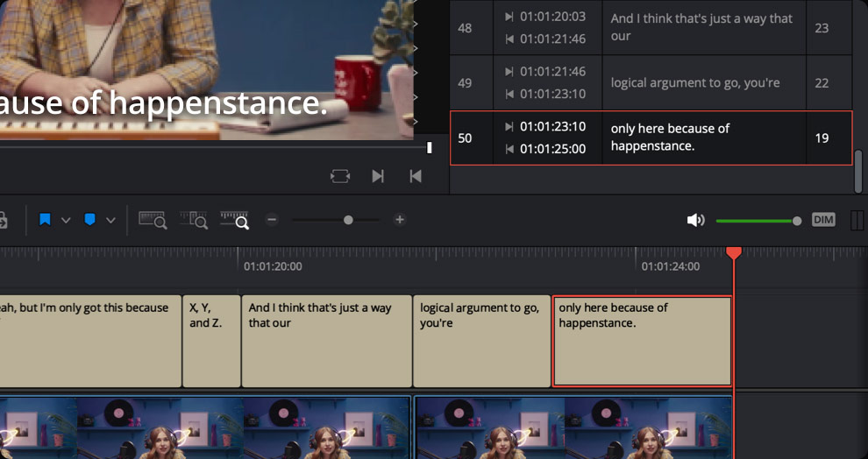Click the plus zoom in button
868x459 pixels.
[x=400, y=220]
